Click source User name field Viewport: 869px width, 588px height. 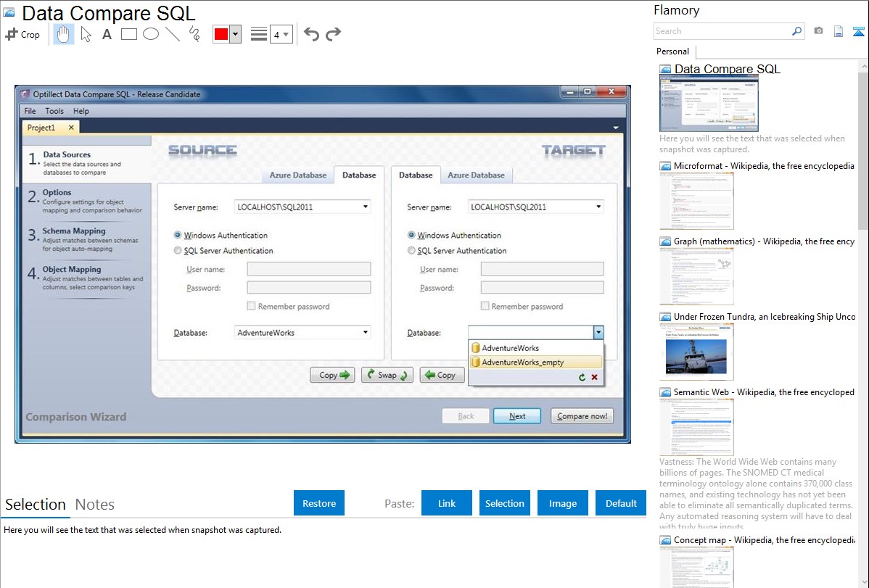309,269
